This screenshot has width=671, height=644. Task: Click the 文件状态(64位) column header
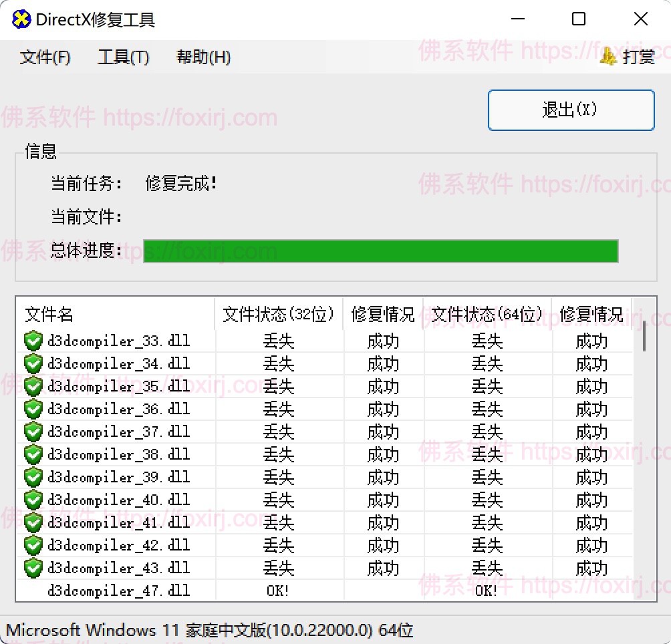(x=487, y=315)
